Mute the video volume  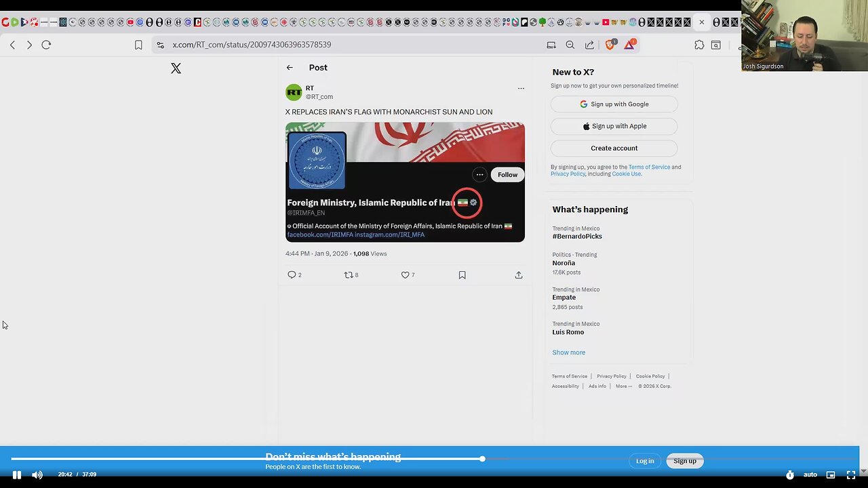tap(37, 474)
